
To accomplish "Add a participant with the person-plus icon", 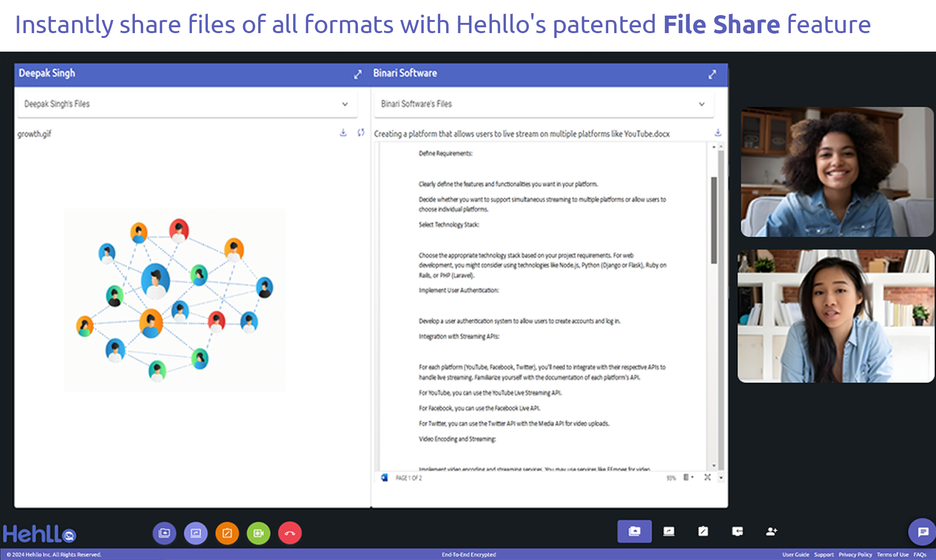I will point(771,531).
